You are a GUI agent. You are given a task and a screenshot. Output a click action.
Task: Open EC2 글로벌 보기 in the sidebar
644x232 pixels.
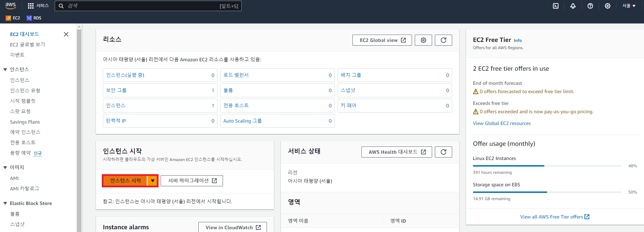27,45
